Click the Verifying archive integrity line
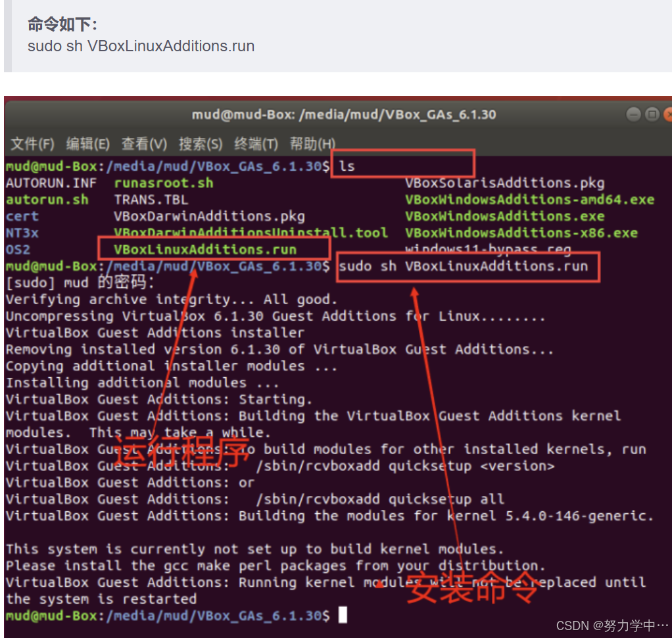The height and width of the screenshot is (638, 672). point(172,300)
